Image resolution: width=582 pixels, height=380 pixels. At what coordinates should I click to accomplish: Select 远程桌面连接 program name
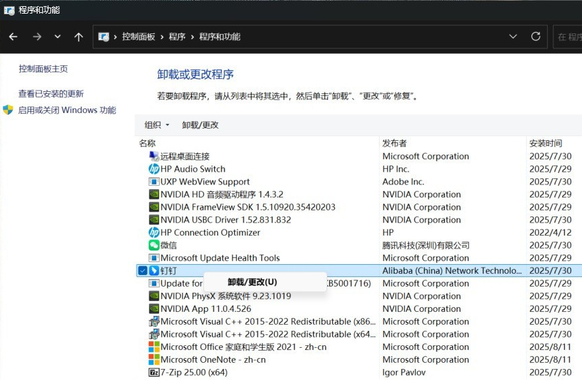185,156
